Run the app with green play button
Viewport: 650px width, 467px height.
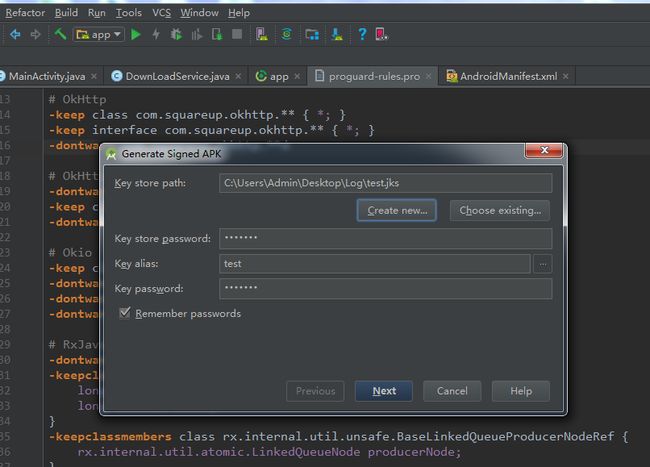click(136, 34)
